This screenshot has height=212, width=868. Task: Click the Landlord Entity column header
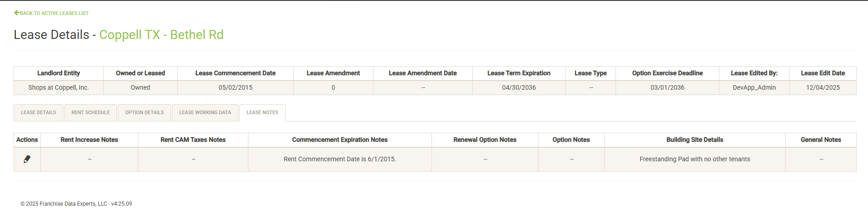coord(58,73)
